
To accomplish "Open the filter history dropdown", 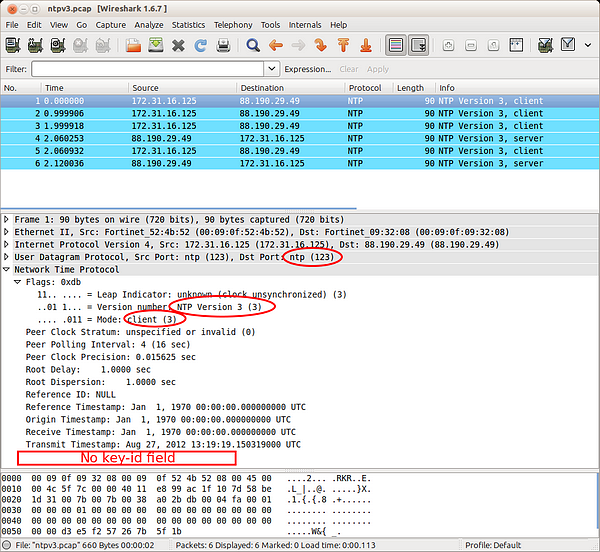I will pos(272,69).
